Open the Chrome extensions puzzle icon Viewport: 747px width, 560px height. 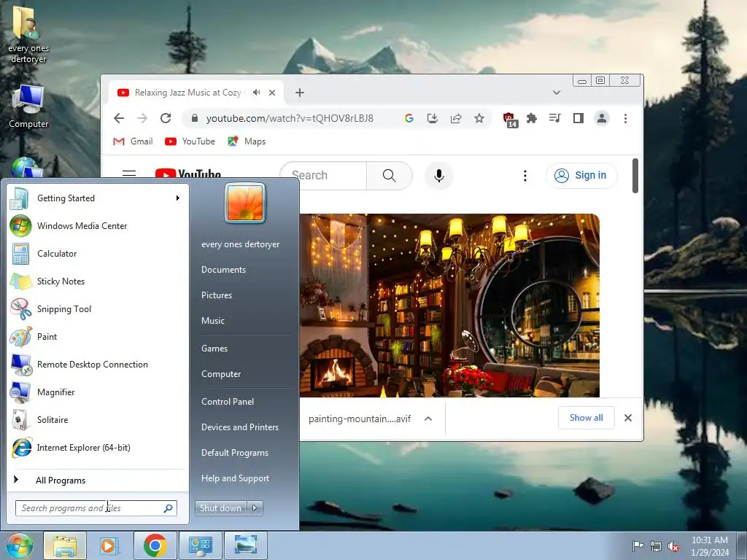click(532, 118)
